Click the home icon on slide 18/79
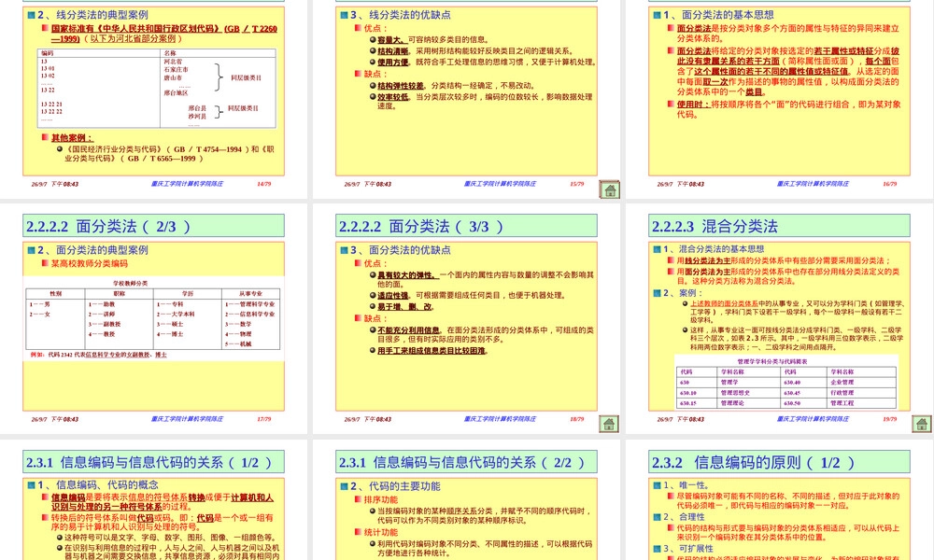This screenshot has height=560, width=934. click(609, 424)
